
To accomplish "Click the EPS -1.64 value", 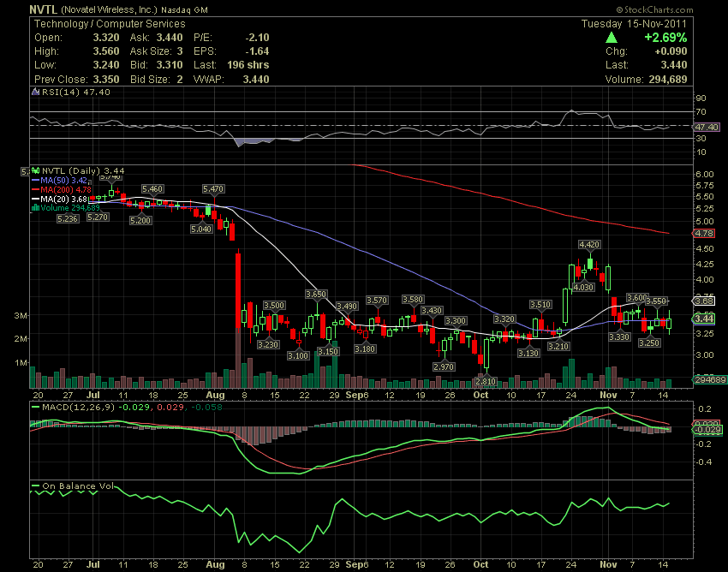I will coord(257,51).
